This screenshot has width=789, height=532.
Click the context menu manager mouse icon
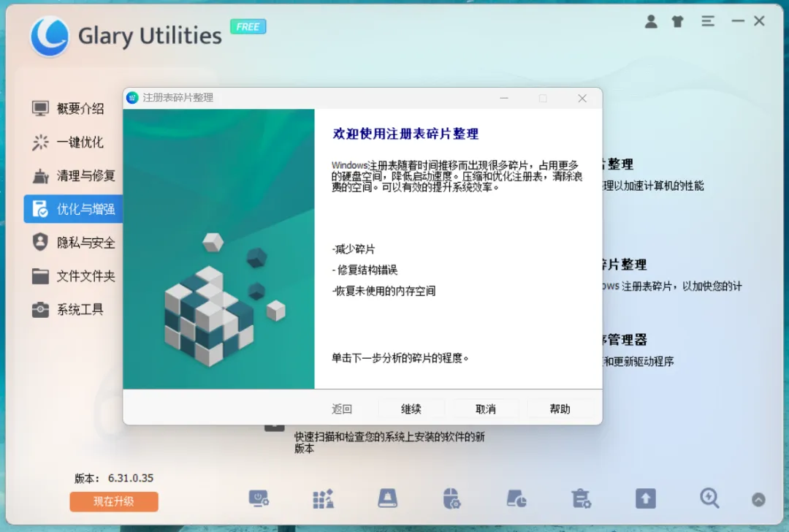(x=451, y=499)
